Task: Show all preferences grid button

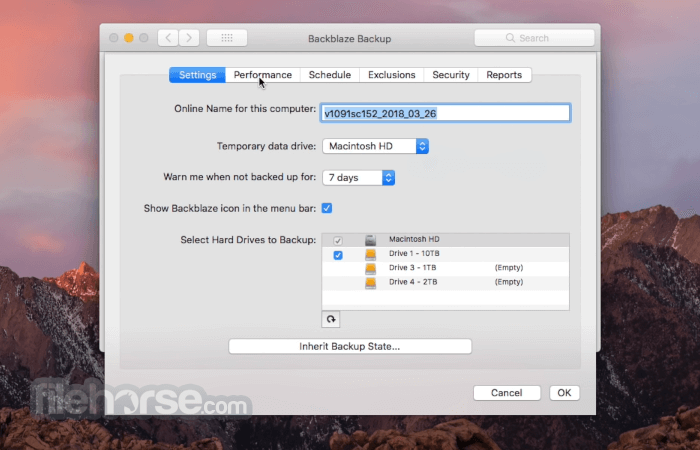Action: pyautogui.click(x=227, y=38)
